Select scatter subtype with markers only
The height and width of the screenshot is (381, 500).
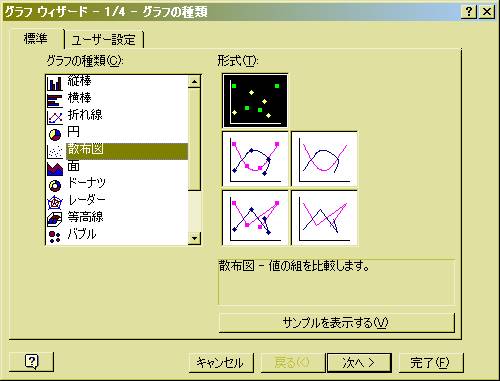coord(255,101)
